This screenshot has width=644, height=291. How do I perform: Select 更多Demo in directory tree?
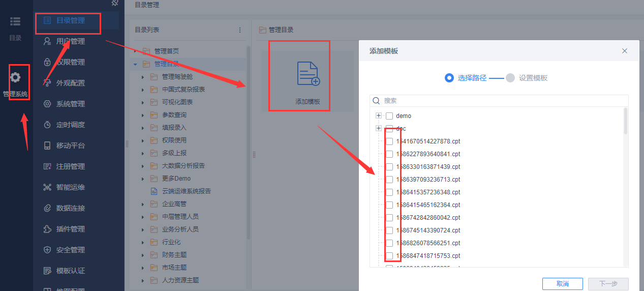click(x=176, y=179)
